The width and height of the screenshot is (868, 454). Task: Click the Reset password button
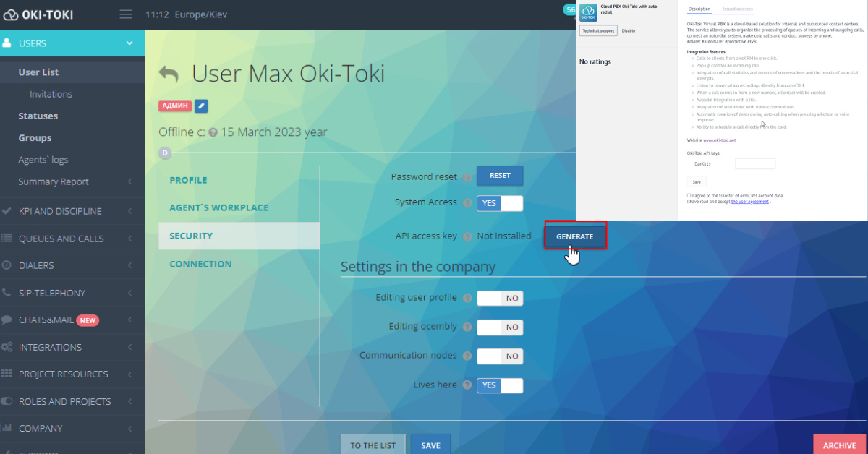point(500,176)
